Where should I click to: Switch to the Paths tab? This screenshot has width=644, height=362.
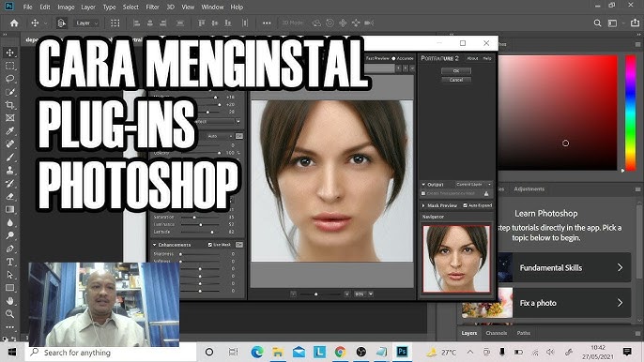pyautogui.click(x=523, y=333)
